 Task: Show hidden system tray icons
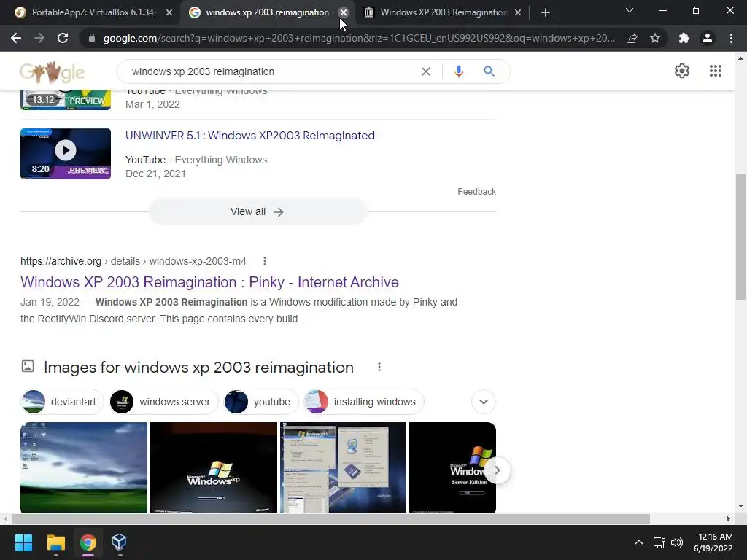point(639,542)
